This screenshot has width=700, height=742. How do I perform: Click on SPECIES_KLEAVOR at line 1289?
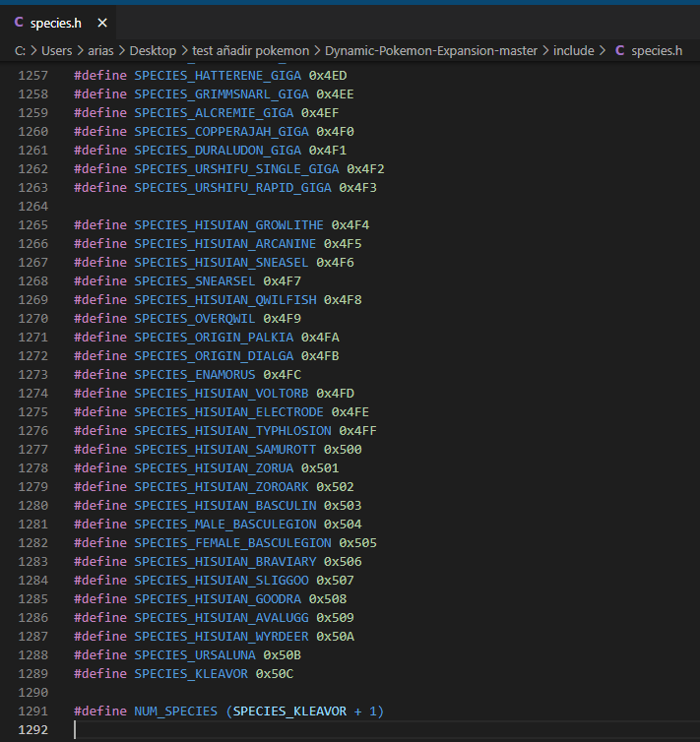[190, 674]
